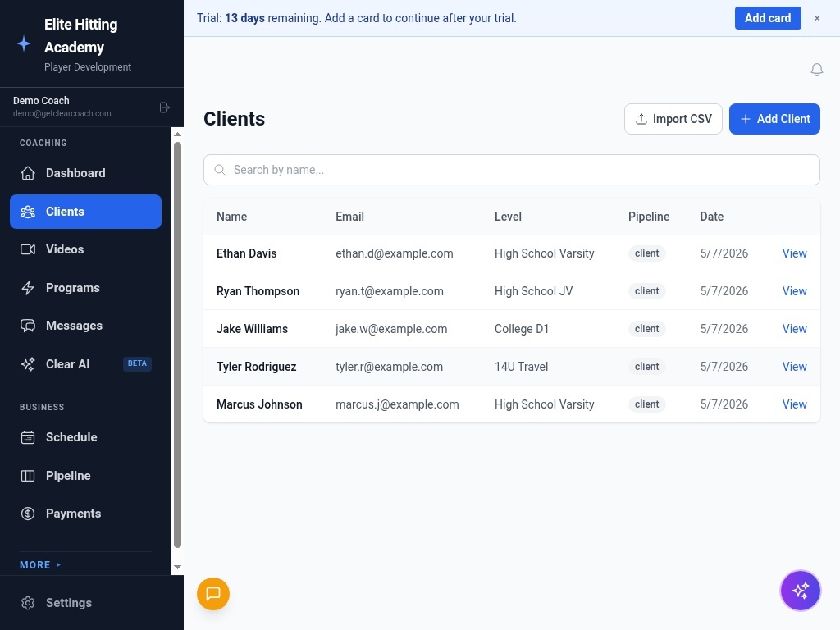Go to Videos
Viewport: 840px width, 630px height.
click(x=85, y=249)
